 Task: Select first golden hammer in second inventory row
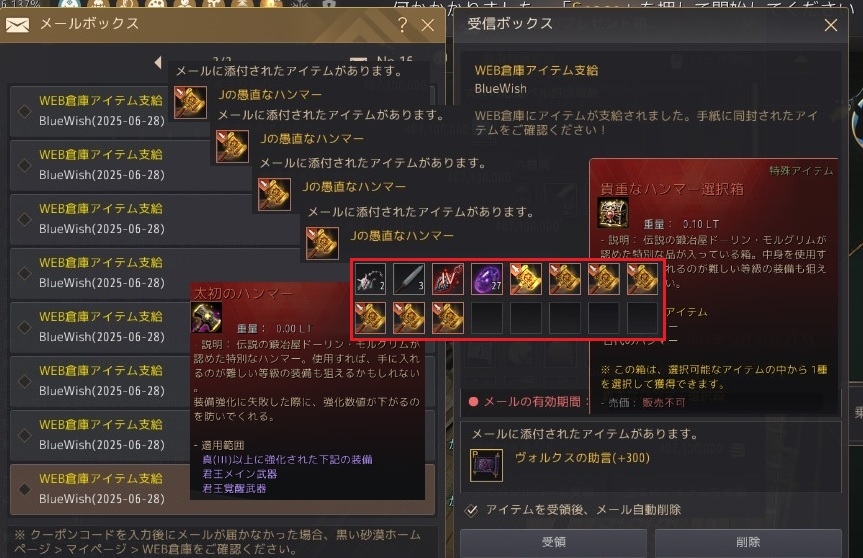[x=370, y=318]
